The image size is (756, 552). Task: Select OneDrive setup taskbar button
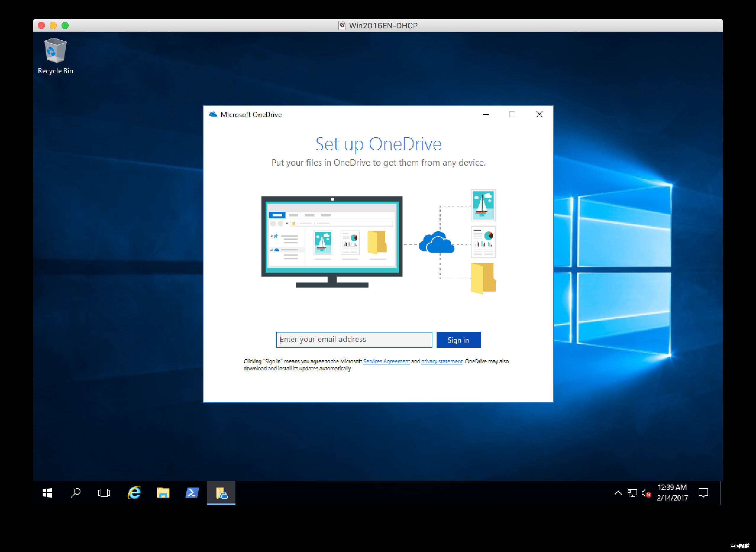(221, 493)
